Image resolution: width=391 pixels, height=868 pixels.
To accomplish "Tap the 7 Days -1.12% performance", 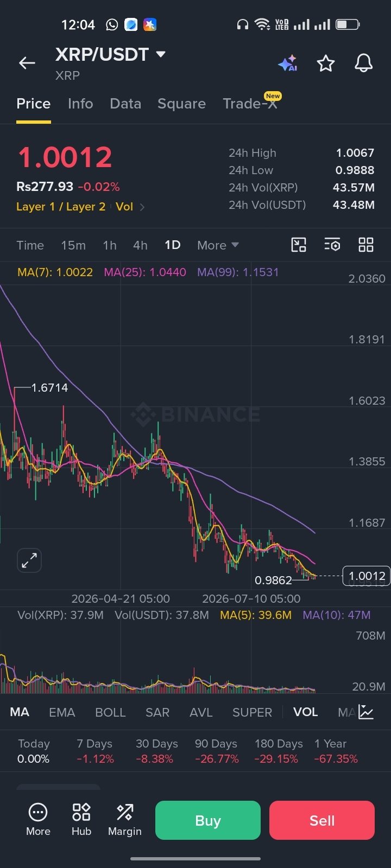I will point(95,751).
